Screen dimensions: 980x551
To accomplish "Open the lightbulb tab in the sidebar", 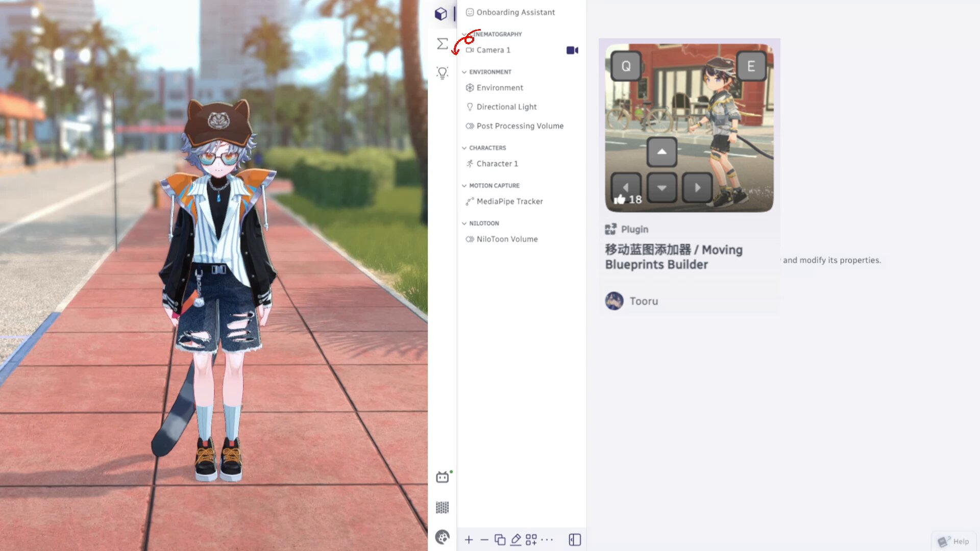I will 442,73.
